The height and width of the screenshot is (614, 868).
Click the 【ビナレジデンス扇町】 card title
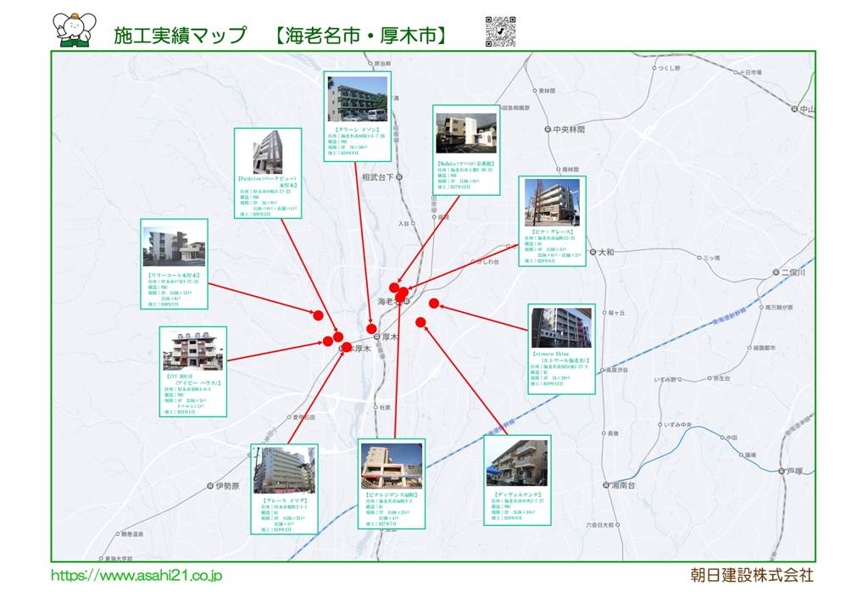392,495
